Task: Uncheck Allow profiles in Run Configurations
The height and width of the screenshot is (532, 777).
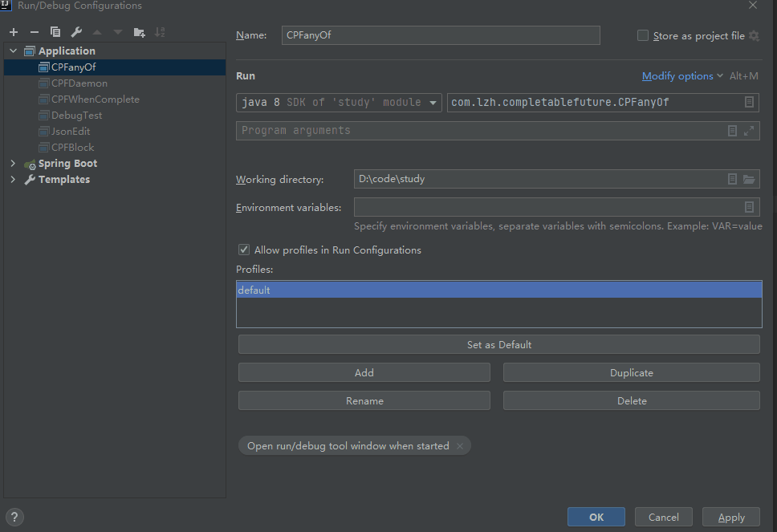Action: pos(244,250)
